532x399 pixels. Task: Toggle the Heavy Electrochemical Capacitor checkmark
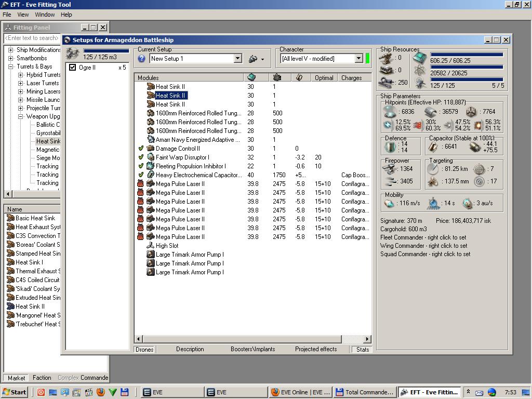141,175
